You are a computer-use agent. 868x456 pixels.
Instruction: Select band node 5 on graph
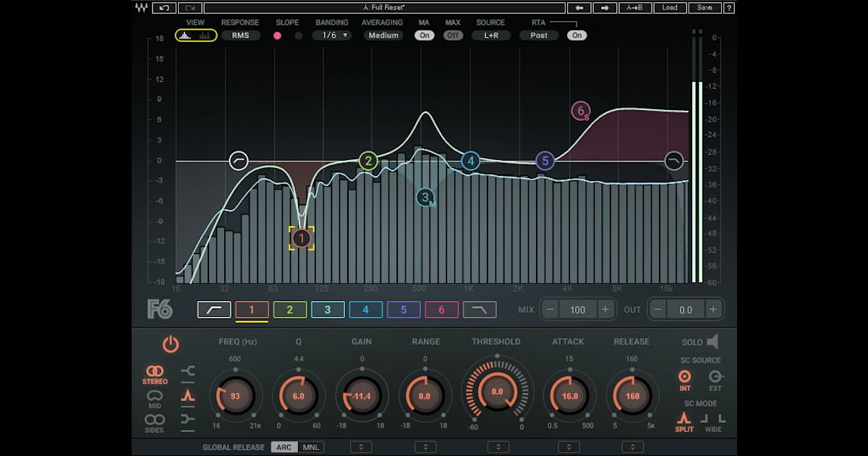pos(545,161)
